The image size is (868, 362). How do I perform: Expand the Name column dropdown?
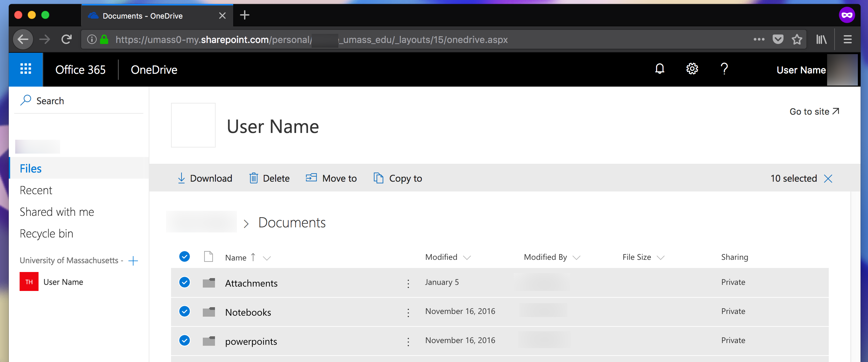point(267,258)
